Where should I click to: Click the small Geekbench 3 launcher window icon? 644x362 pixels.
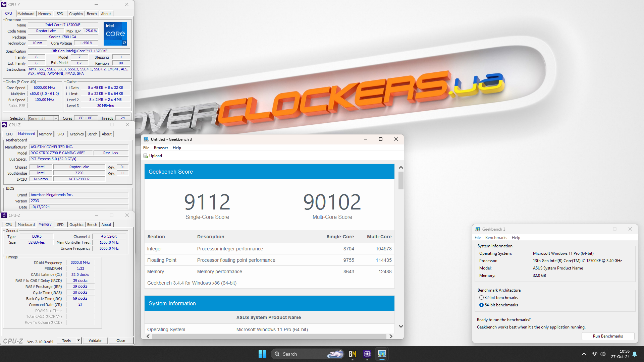point(478,229)
